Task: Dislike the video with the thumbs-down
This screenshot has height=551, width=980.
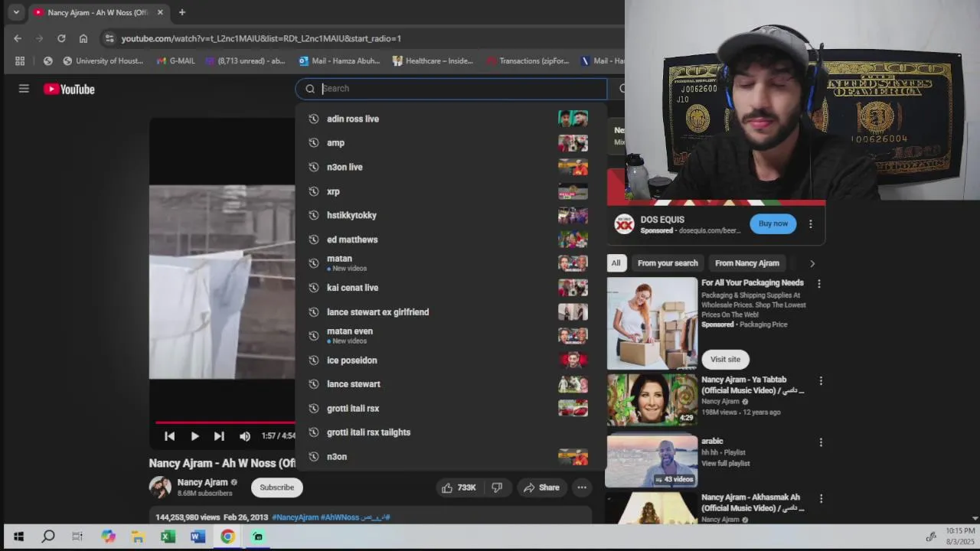Action: pos(497,487)
